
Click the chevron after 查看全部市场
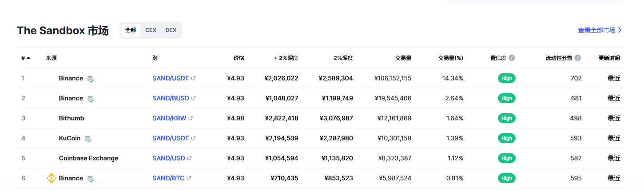pos(620,30)
